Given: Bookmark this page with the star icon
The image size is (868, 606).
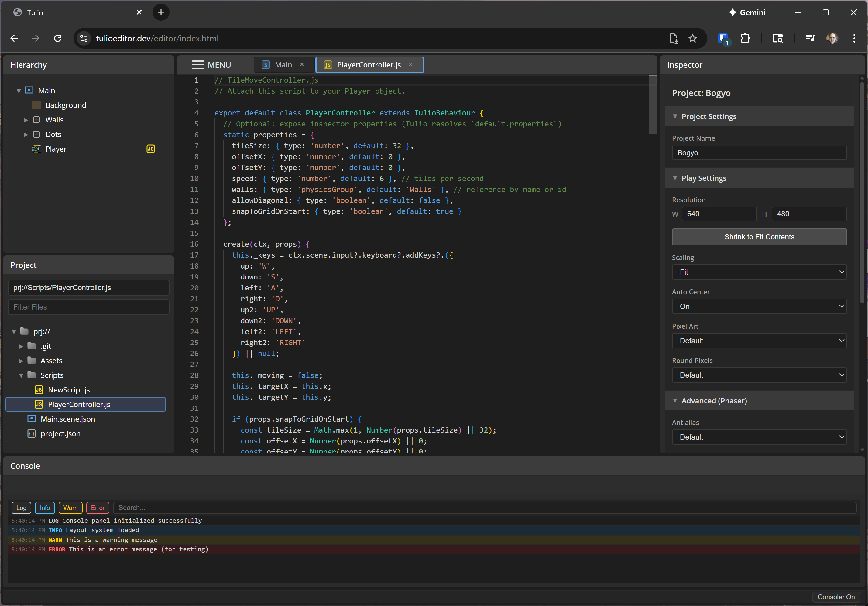Looking at the screenshot, I should (x=693, y=38).
